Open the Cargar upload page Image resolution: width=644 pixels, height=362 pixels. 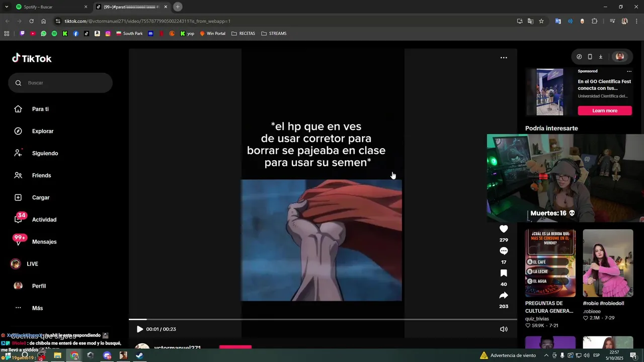click(x=41, y=198)
